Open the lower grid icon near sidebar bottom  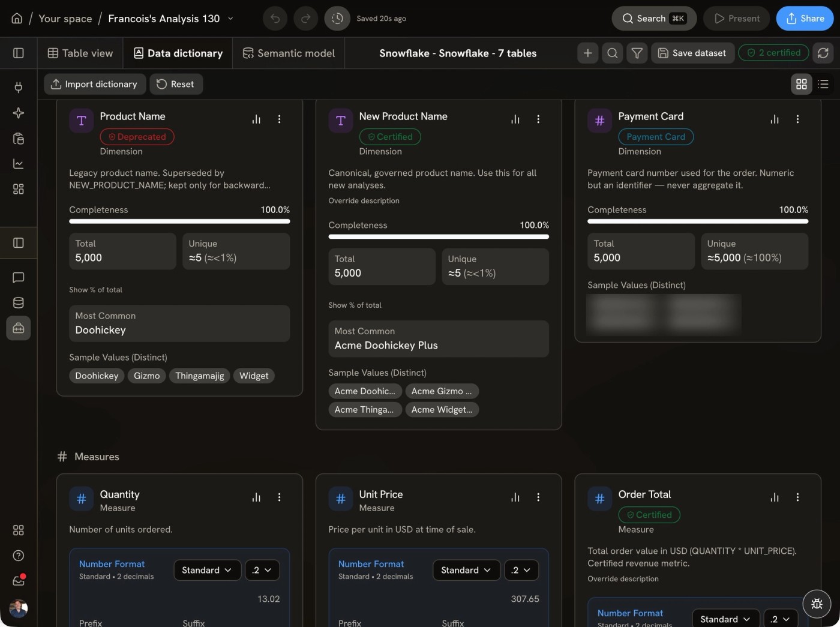(x=19, y=530)
